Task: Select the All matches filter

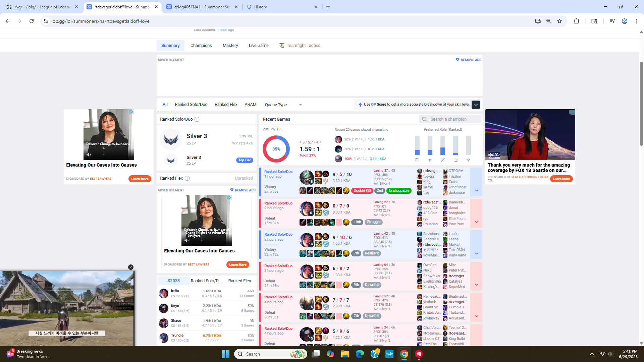Action: pyautogui.click(x=165, y=105)
